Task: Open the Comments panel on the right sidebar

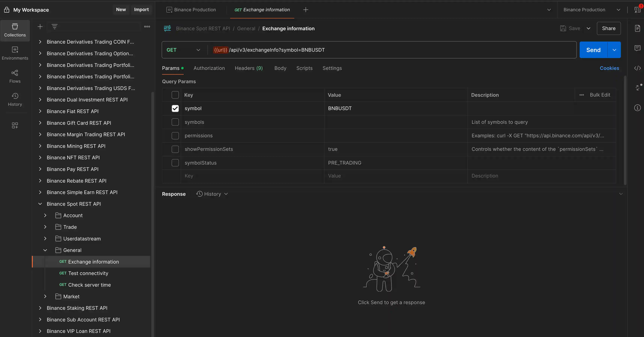Action: click(x=637, y=48)
